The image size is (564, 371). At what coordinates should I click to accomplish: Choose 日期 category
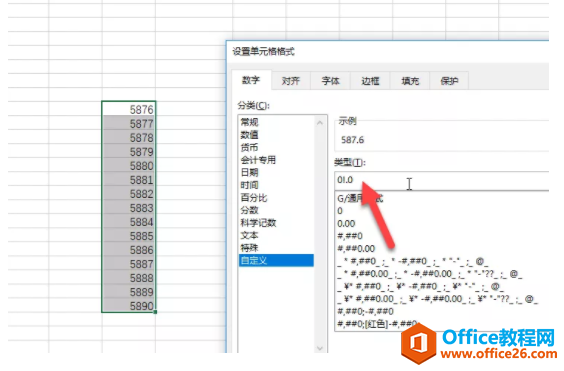coord(276,173)
